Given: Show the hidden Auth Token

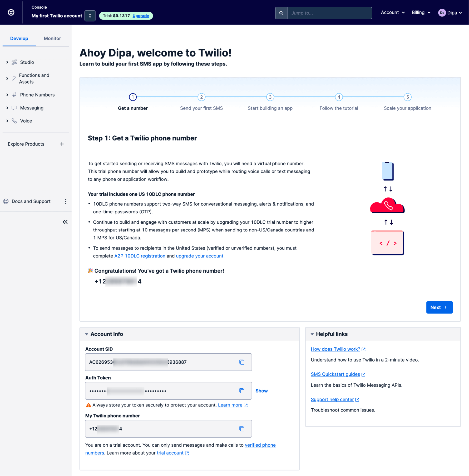Looking at the screenshot, I should 261,391.
